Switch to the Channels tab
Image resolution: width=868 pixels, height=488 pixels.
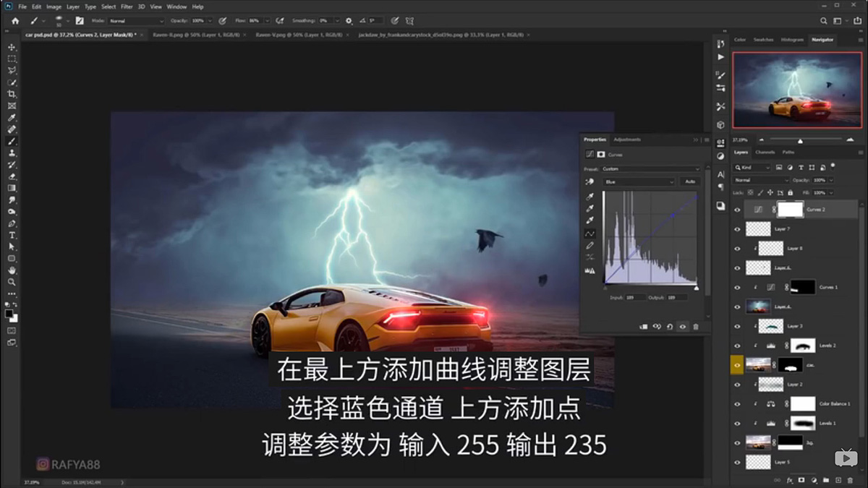click(x=765, y=153)
